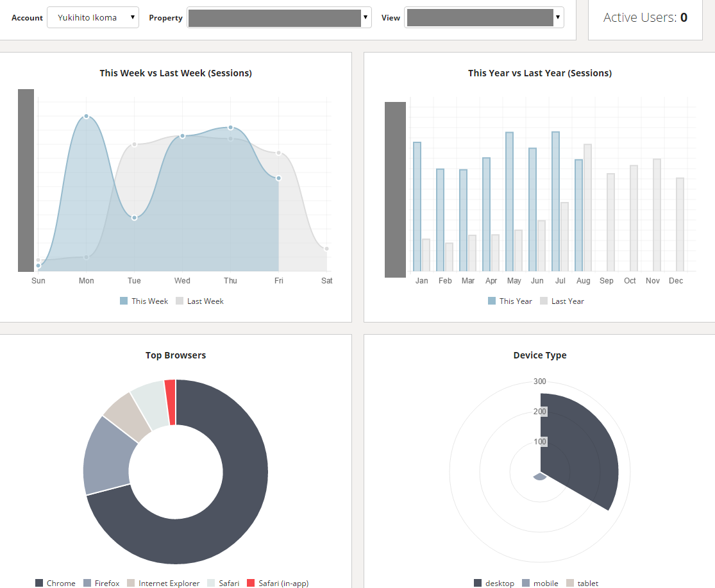Toggle the This Year legend swatch
This screenshot has height=588, width=715.
click(492, 301)
